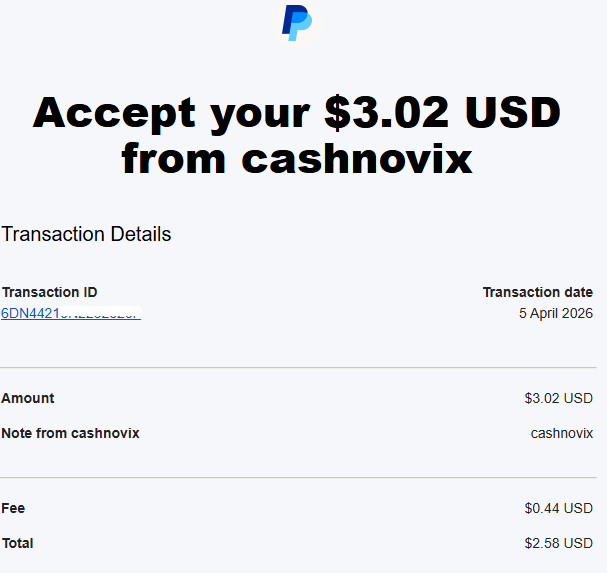
Task: Click the Fee label
Action: point(13,508)
